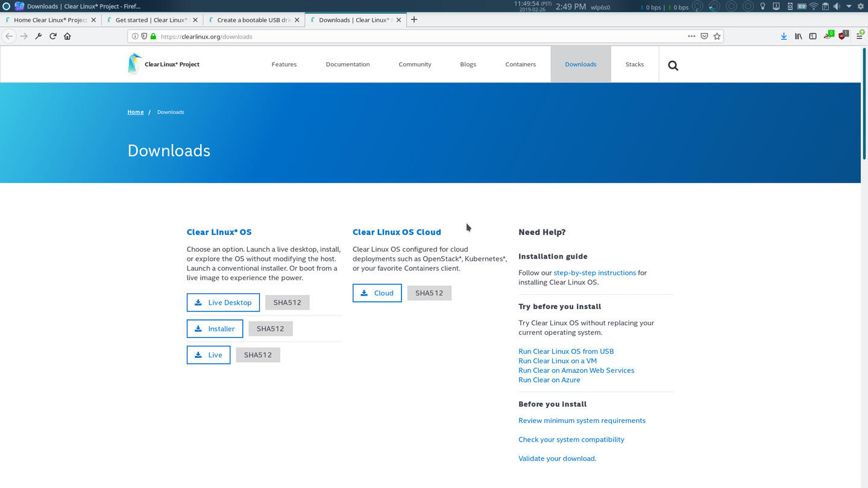
Task: Open SHA512 for Installer
Action: pos(270,329)
